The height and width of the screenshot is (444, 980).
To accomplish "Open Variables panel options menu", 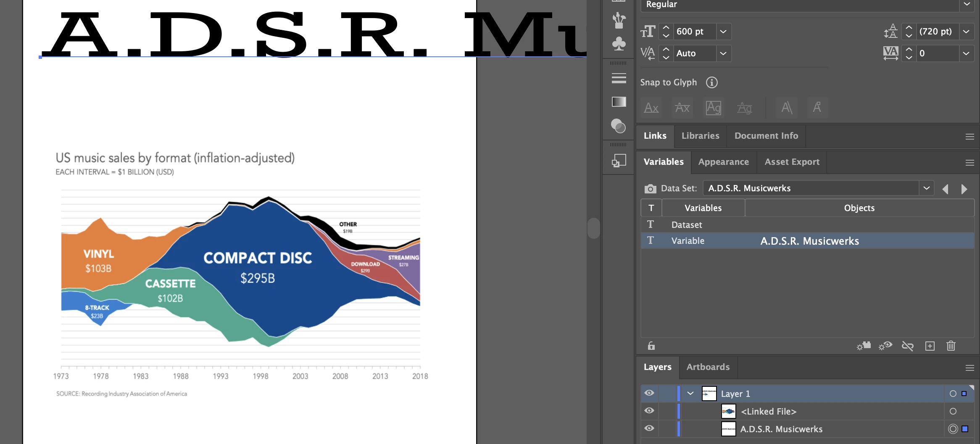I will pos(969,163).
